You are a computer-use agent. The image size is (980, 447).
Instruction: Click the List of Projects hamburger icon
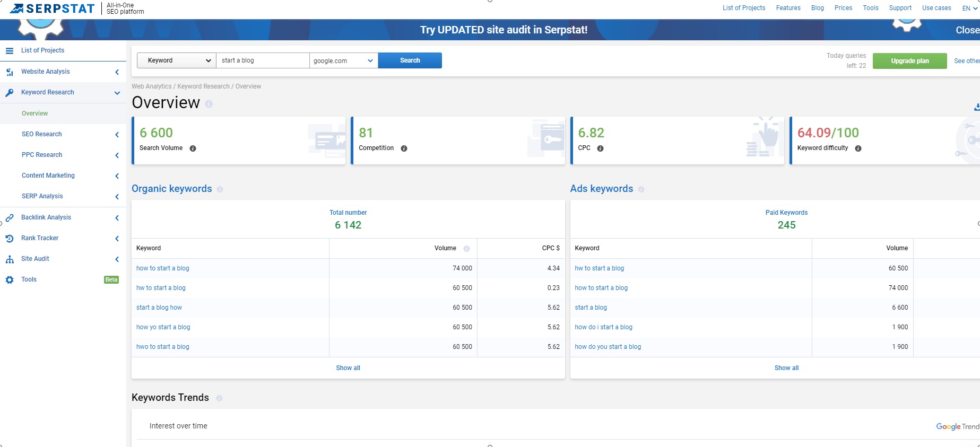pos(10,50)
